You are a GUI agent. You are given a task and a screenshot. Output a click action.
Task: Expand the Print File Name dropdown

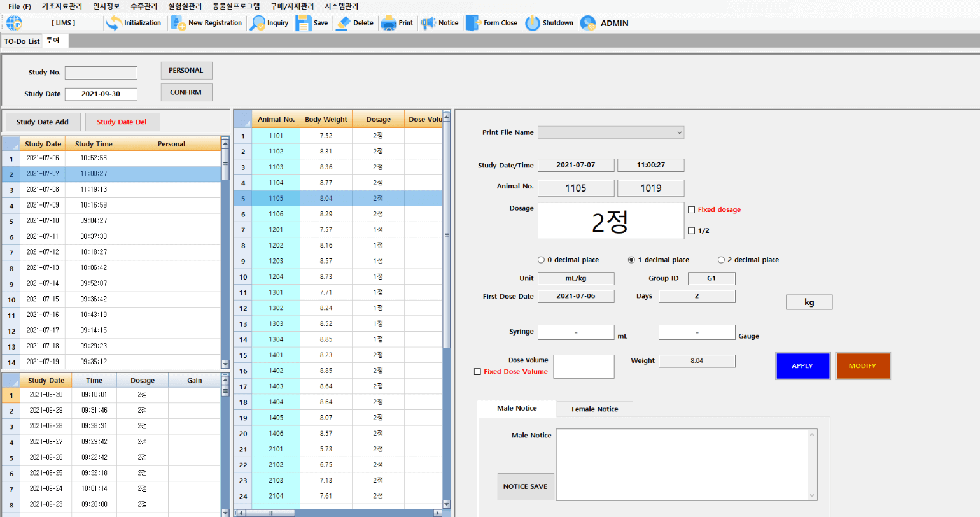(x=679, y=132)
